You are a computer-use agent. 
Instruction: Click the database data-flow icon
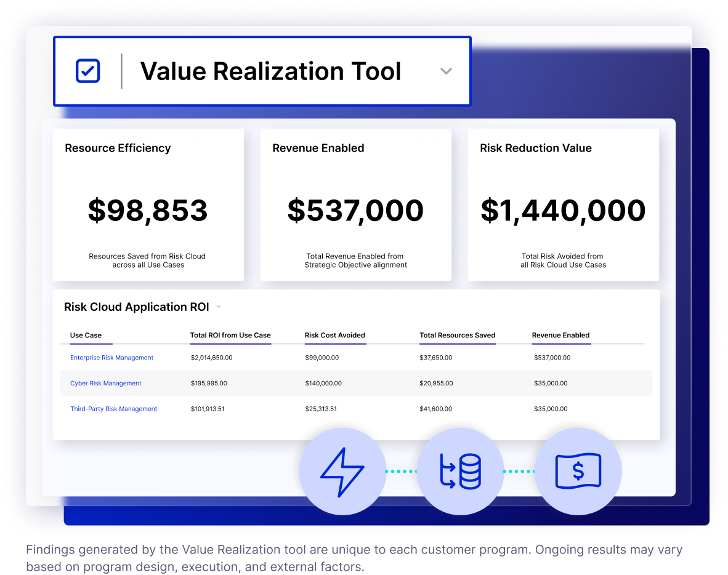pos(460,472)
